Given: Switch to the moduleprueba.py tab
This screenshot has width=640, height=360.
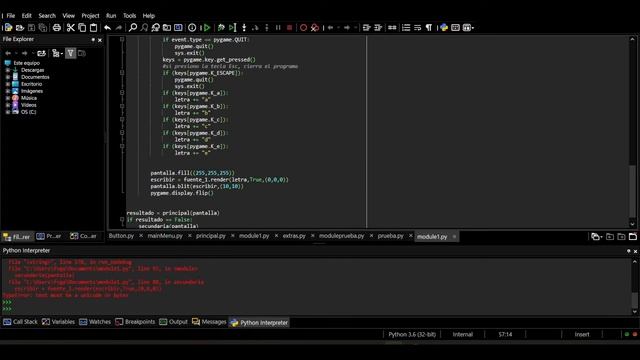Looking at the screenshot, I should coord(341,236).
